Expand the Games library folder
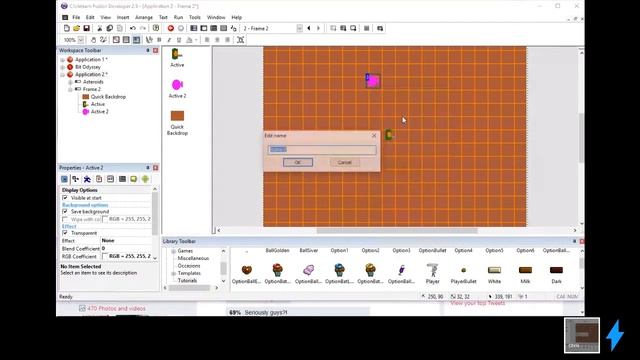The image size is (640, 360). click(173, 251)
